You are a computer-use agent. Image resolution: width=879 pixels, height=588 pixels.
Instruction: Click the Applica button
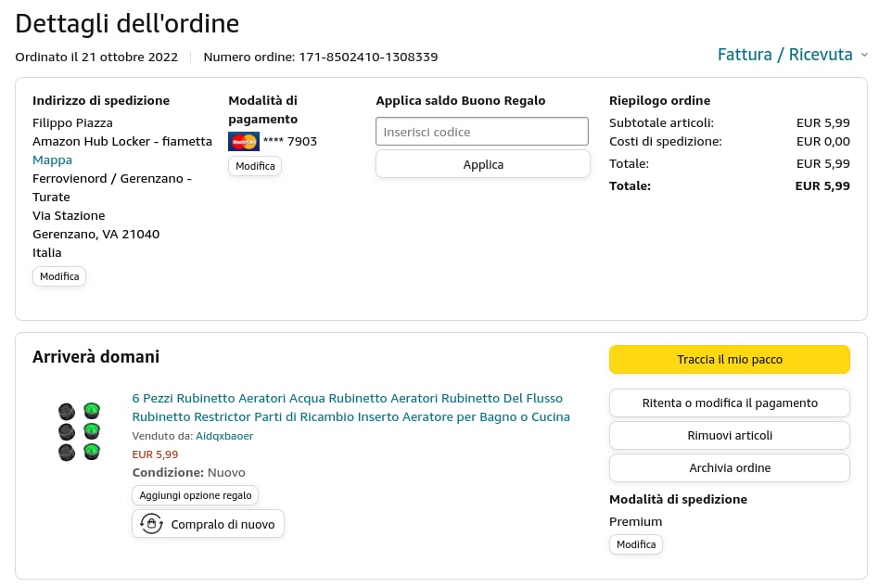pyautogui.click(x=482, y=164)
